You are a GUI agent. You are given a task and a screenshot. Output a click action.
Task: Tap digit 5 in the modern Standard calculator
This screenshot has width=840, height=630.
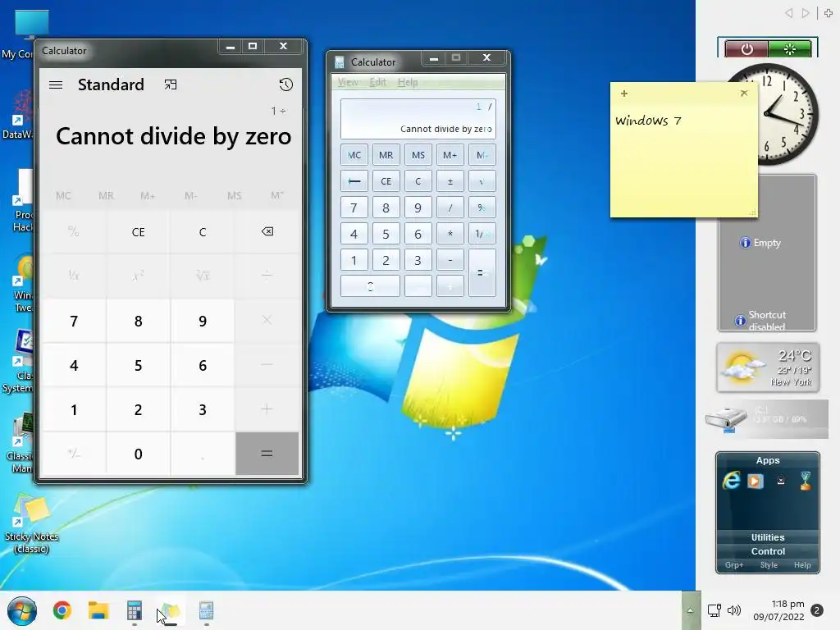138,365
